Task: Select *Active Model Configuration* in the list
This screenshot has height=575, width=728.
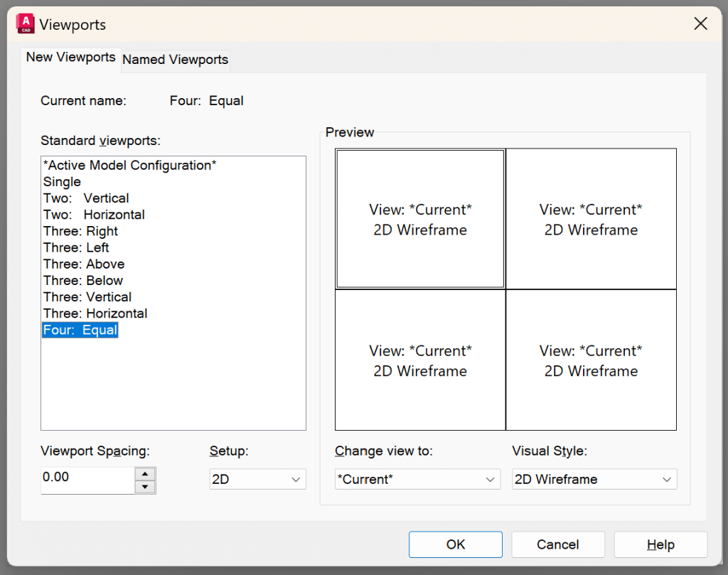Action: point(129,165)
